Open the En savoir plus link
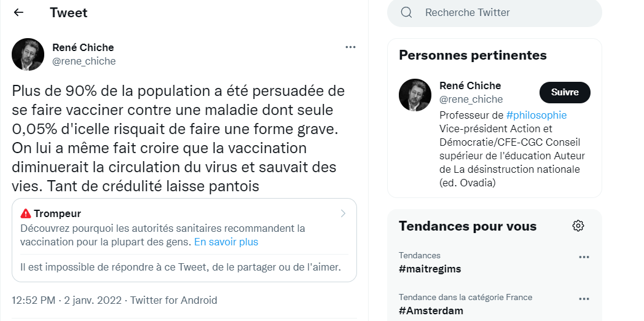The width and height of the screenshot is (644, 321). click(x=226, y=242)
